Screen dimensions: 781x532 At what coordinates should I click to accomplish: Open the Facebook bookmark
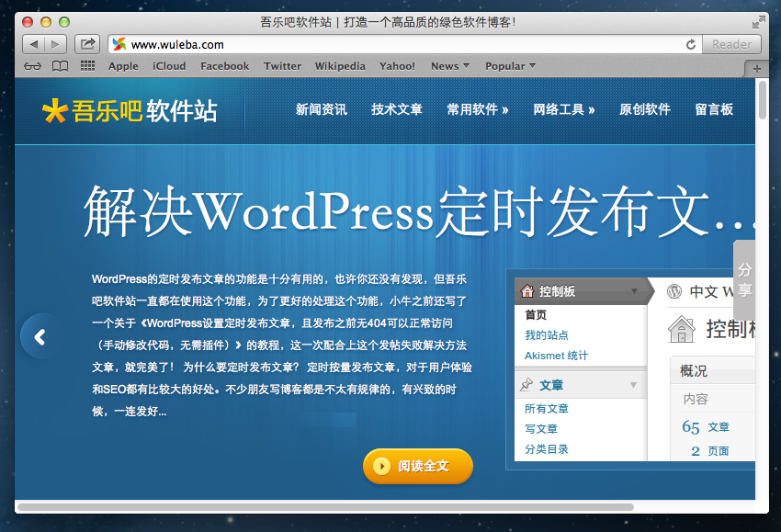225,66
